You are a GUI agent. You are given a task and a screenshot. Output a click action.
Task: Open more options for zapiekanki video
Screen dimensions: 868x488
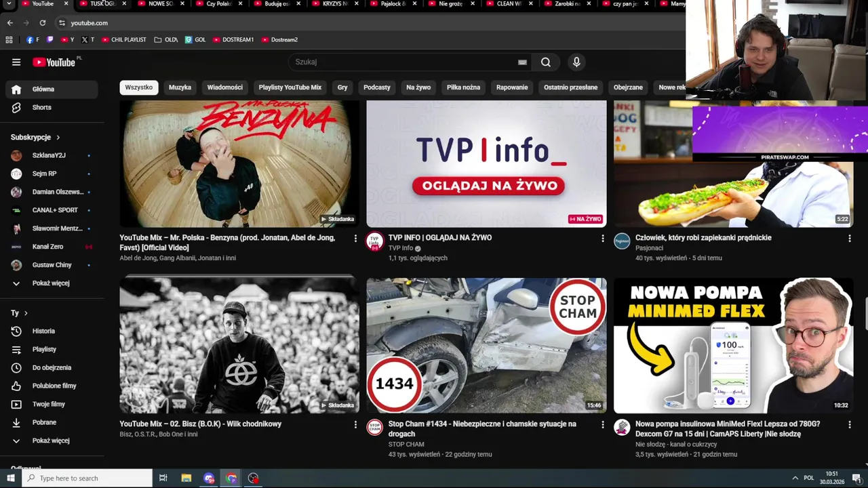(849, 239)
